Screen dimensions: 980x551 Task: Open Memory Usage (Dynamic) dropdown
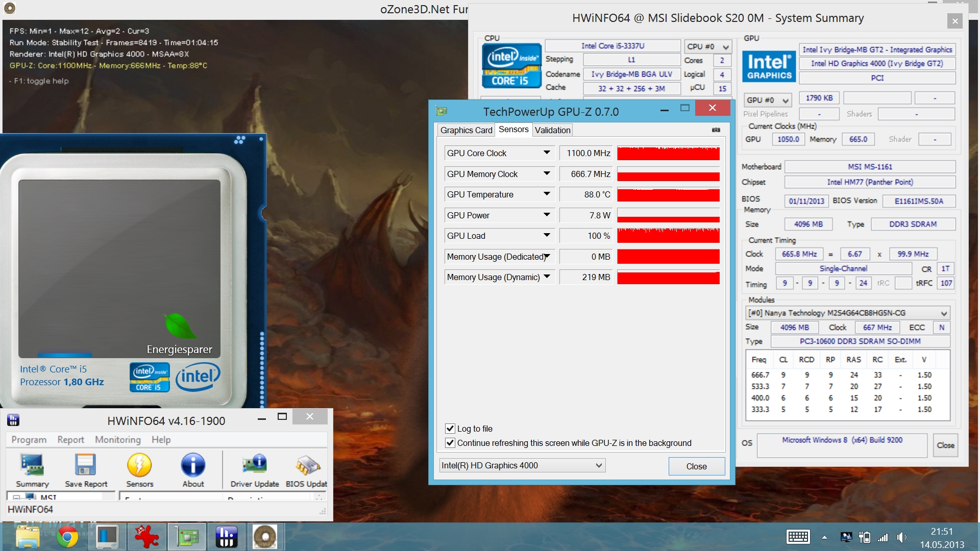[x=547, y=277]
